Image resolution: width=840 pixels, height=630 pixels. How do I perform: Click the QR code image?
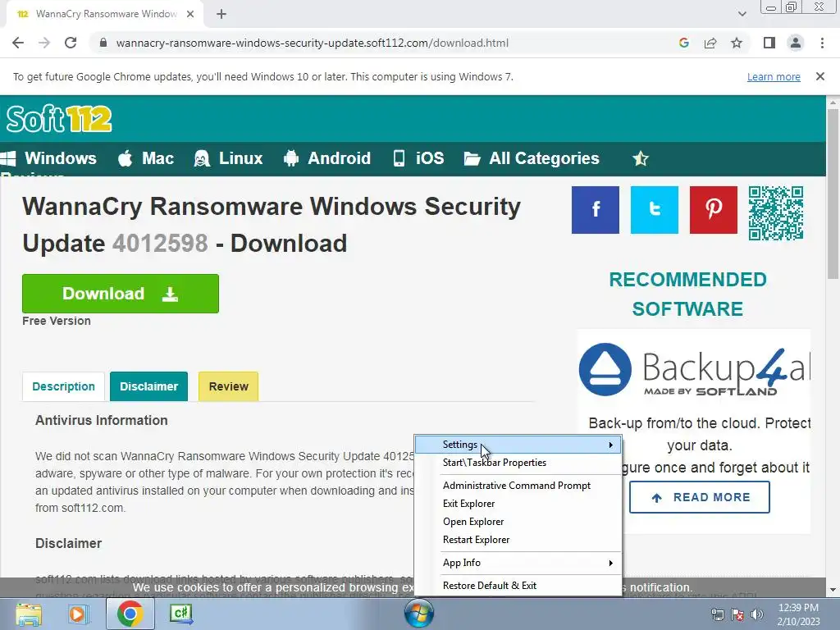pos(776,213)
